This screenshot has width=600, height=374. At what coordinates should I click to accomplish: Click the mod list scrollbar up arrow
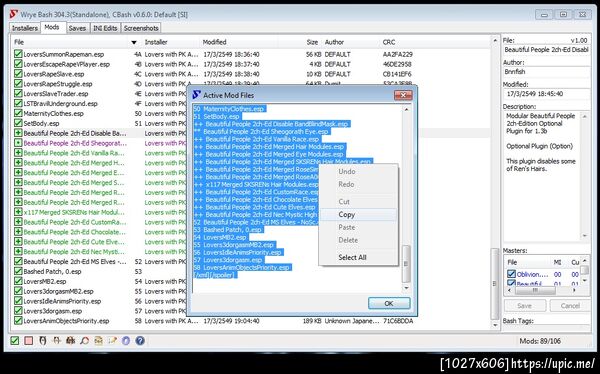coord(495,40)
